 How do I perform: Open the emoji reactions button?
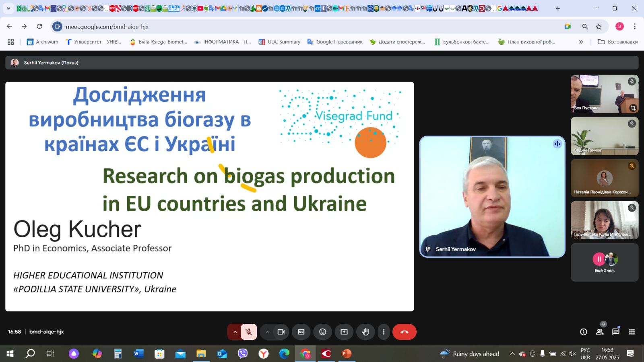[x=322, y=332]
